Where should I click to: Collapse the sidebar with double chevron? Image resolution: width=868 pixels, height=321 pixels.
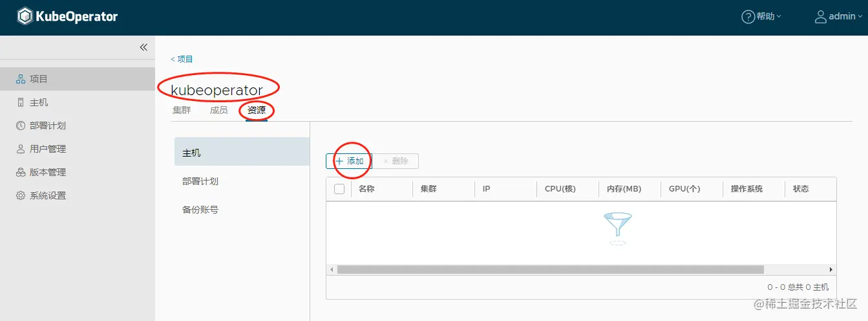click(143, 47)
